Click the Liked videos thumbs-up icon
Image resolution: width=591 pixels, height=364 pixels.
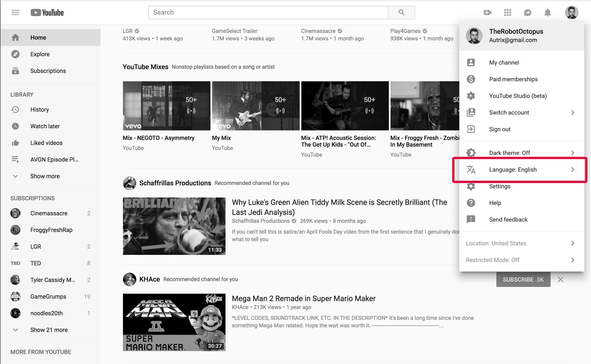[15, 143]
